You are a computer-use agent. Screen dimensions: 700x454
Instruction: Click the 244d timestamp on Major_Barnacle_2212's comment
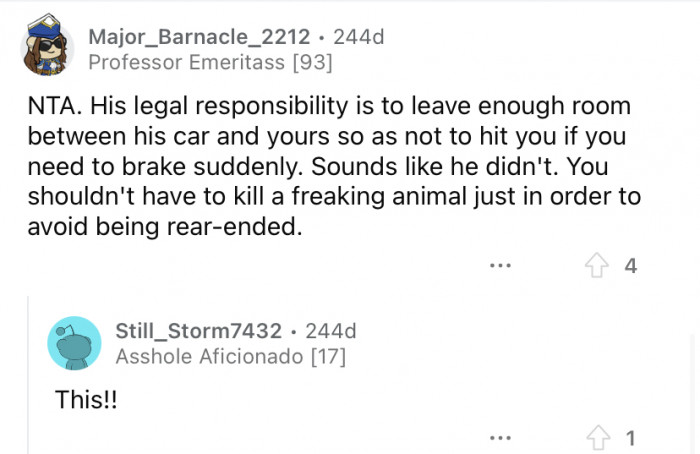coord(359,37)
